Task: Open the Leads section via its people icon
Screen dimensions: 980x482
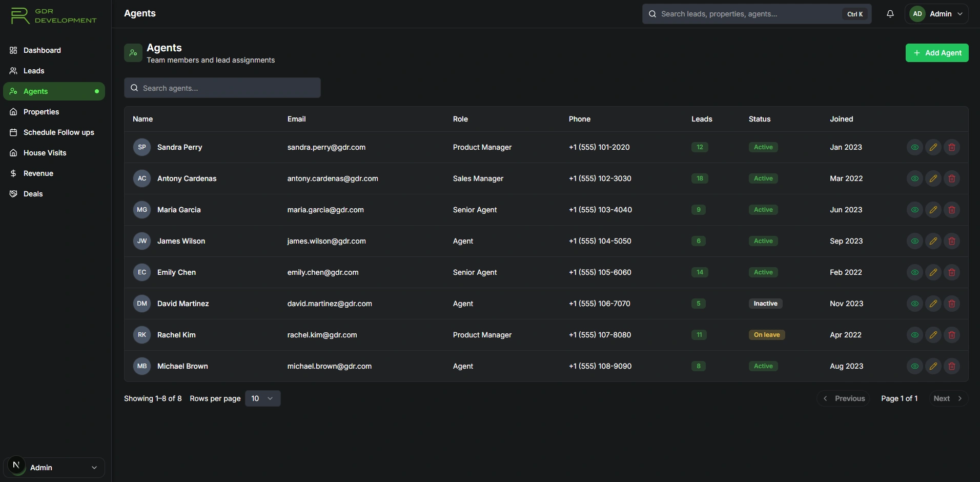Action: point(13,71)
